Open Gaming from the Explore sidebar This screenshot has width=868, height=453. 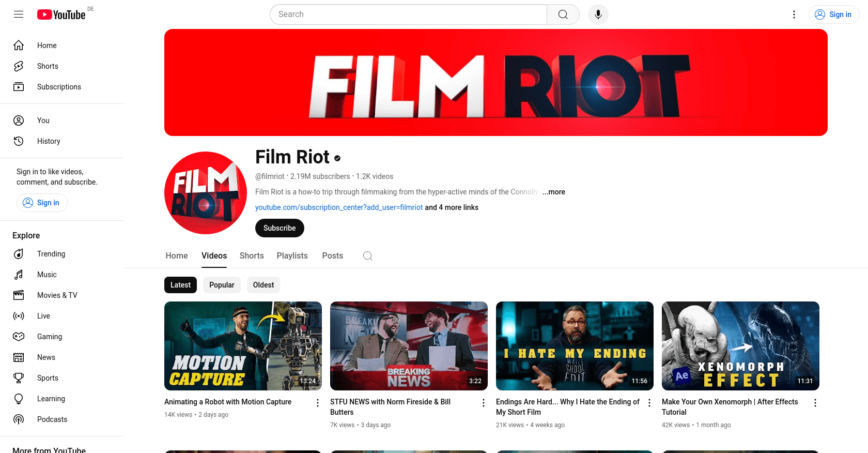pyautogui.click(x=50, y=337)
